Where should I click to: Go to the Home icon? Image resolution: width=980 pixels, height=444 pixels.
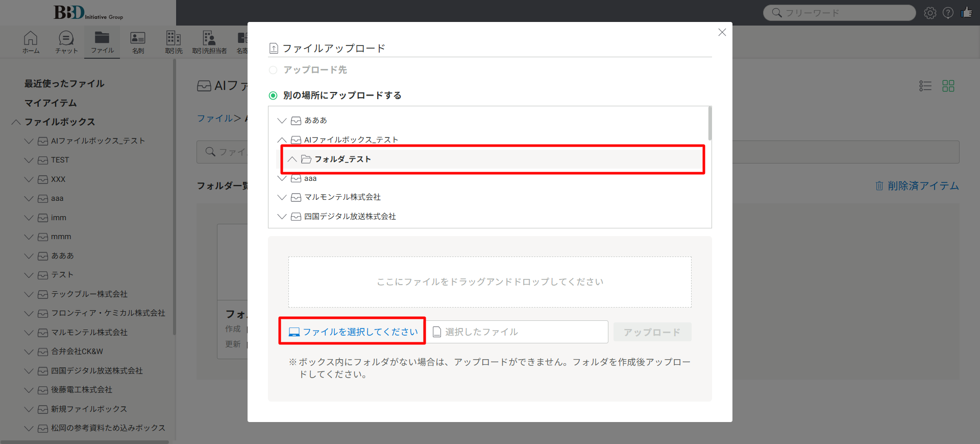31,42
